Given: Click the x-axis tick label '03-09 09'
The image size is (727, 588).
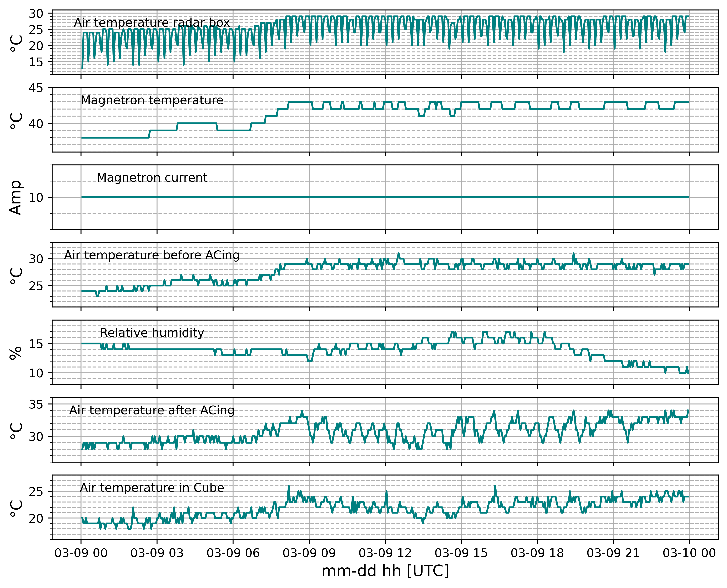Looking at the screenshot, I should (309, 553).
